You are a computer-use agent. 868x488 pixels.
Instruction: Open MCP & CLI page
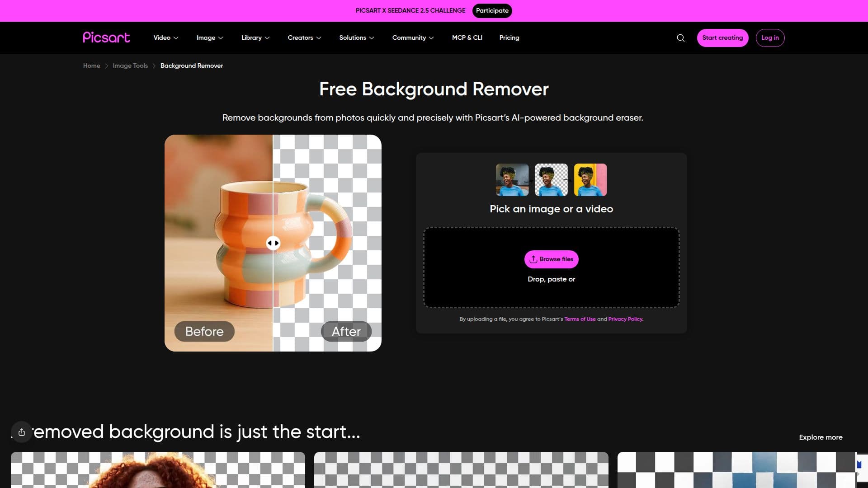click(x=467, y=38)
